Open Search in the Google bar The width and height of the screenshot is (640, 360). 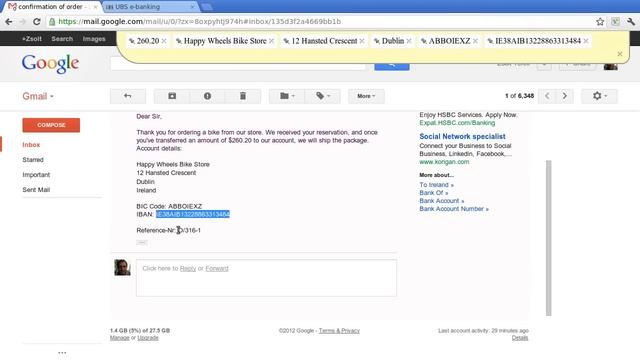click(62, 39)
